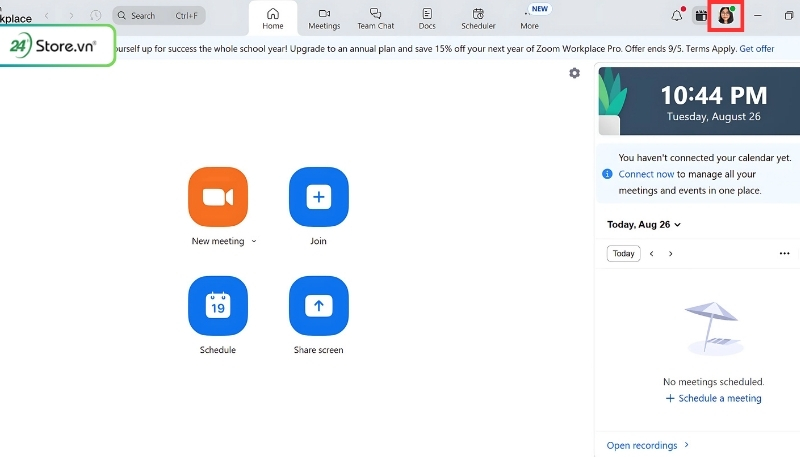
Task: Click the Search input field
Action: point(160,16)
